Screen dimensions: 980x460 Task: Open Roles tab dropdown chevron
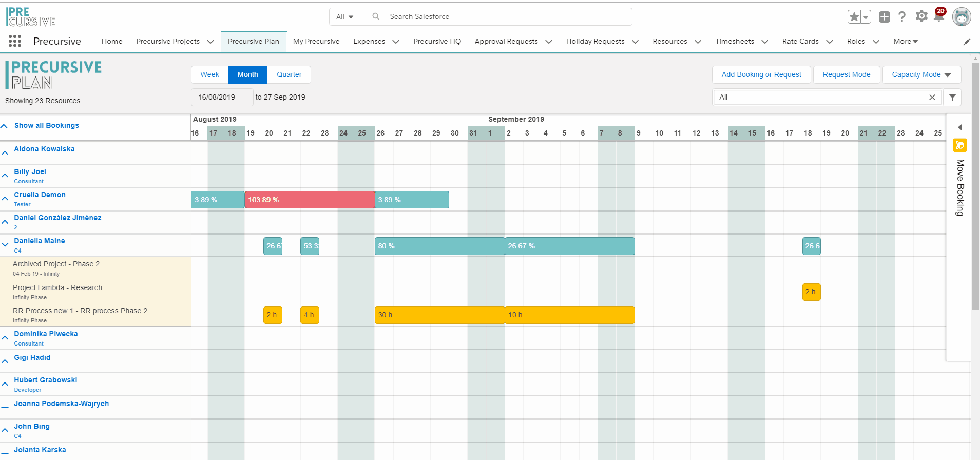(x=876, y=42)
